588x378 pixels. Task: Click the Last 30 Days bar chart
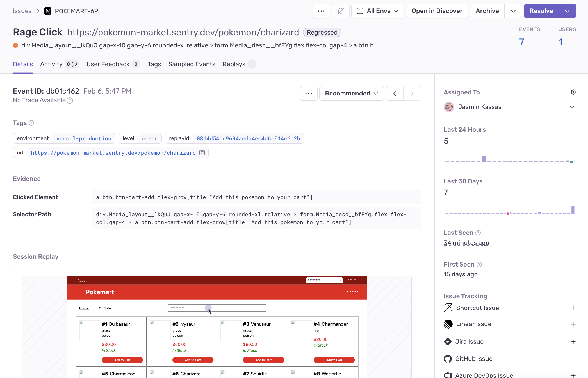(x=510, y=210)
